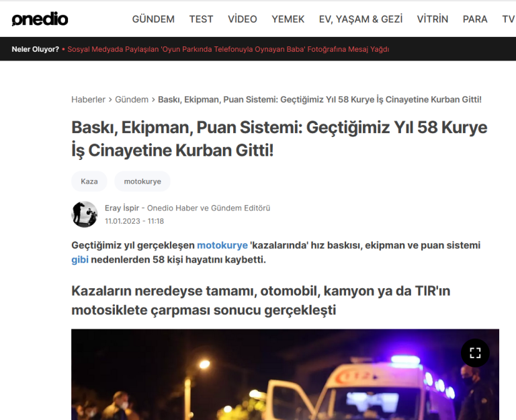Screen dimensions: 516x420
Task: Click the 'Baskı, Ekipman, Puan Sistemi' main headline
Action: pyautogui.click(x=279, y=139)
